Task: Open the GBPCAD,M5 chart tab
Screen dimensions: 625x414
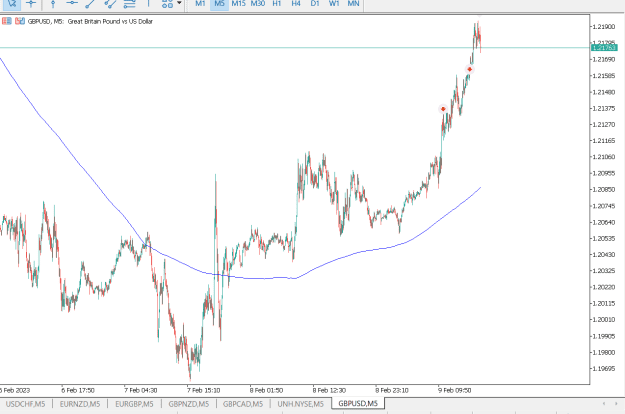Action: click(243, 404)
